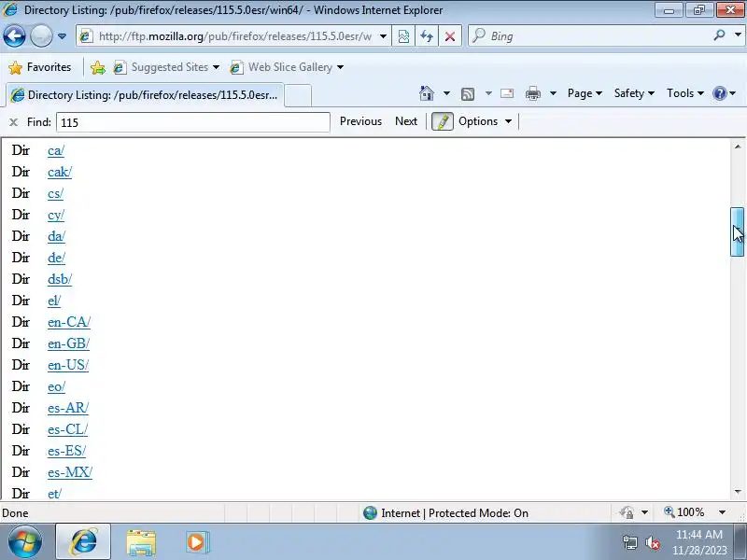
Task: Open the es-MX/ directory link
Action: point(69,472)
